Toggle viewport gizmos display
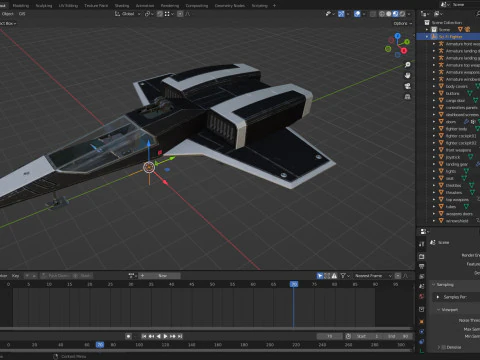 coord(341,14)
